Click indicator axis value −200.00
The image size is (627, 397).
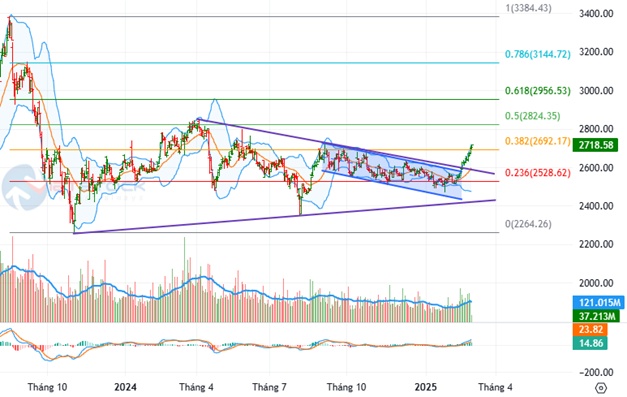click(596, 372)
